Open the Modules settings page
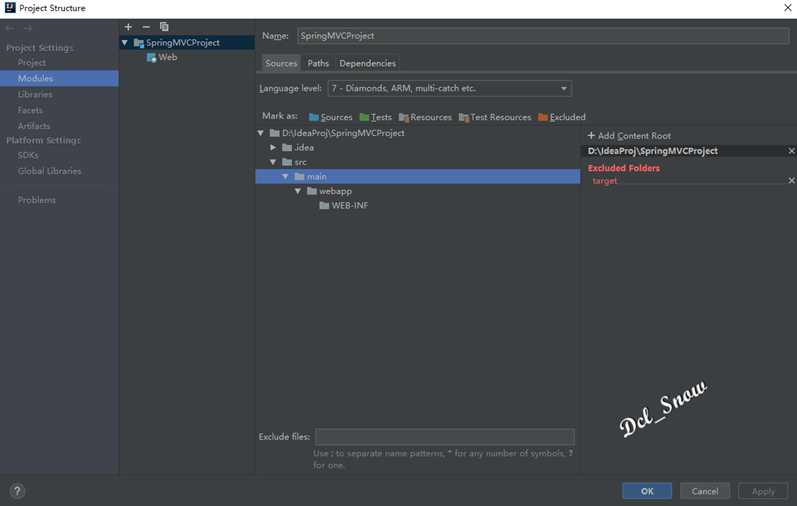Viewport: 797px width, 506px height. coord(59,78)
